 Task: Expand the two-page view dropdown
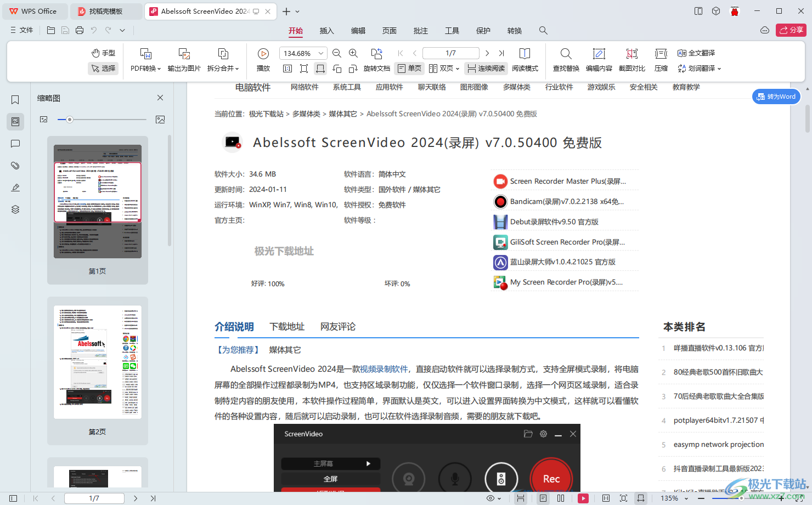pyautogui.click(x=458, y=69)
